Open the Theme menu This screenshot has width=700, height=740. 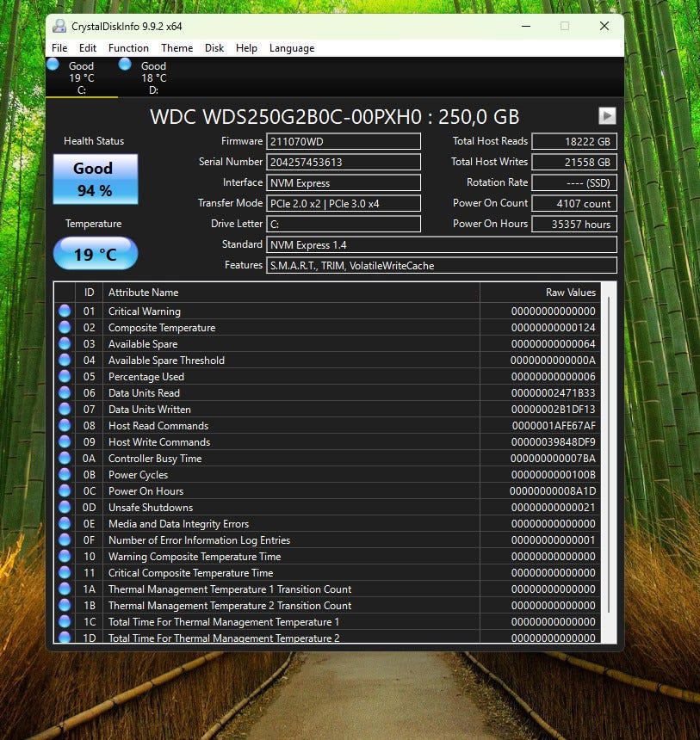177,48
